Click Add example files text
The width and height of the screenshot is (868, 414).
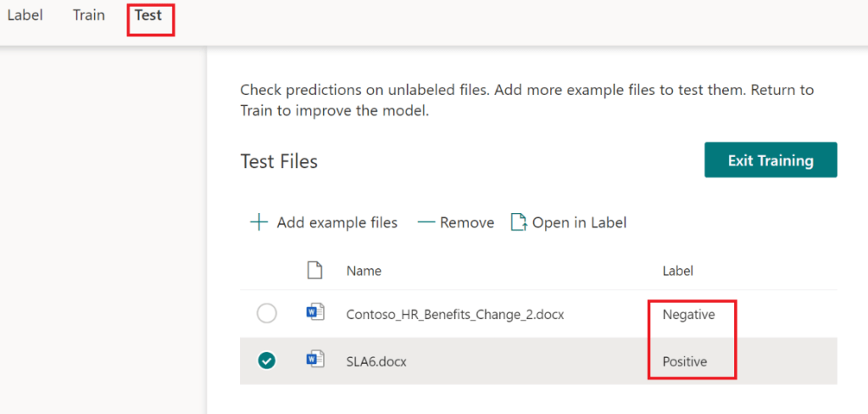pyautogui.click(x=337, y=222)
